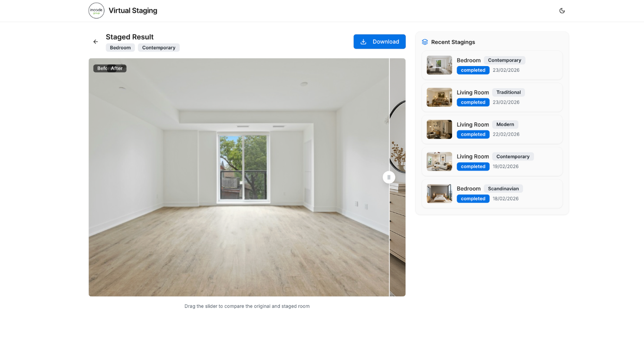Screen dimensions: 644x357
Task: Click the Scandinavian style badge
Action: [x=503, y=189]
